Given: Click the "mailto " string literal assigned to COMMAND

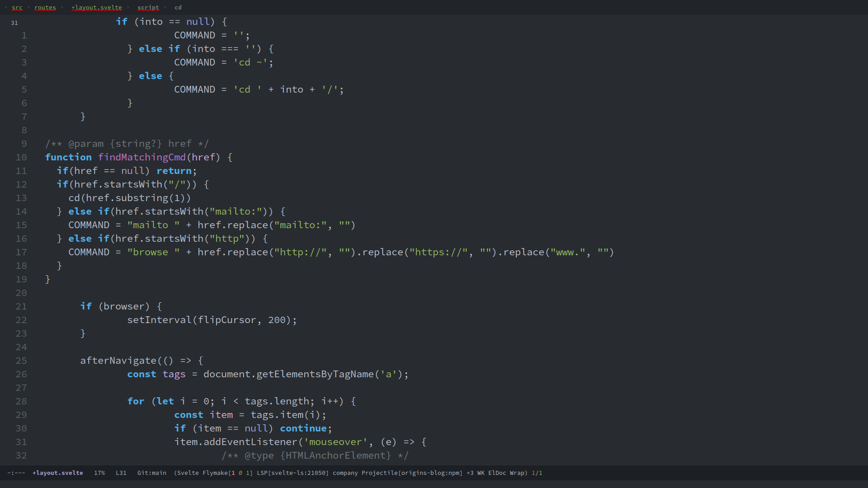Looking at the screenshot, I should pos(154,225).
